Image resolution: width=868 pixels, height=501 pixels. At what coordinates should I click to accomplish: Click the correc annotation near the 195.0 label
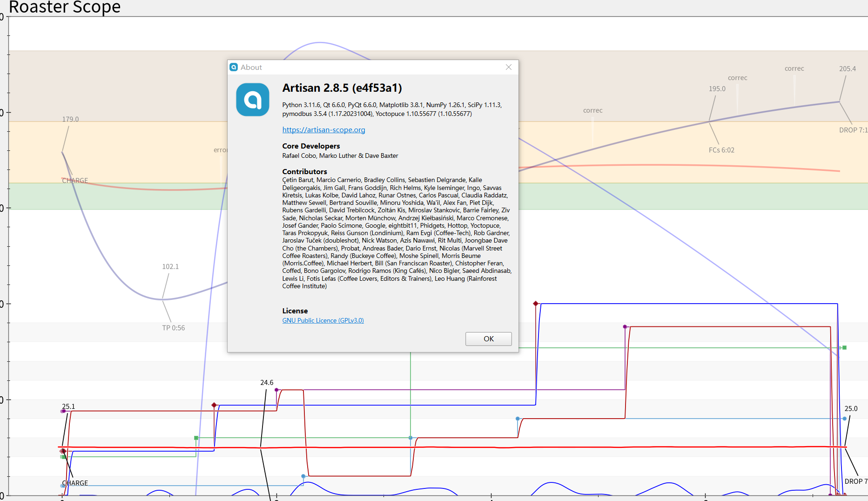click(x=737, y=78)
